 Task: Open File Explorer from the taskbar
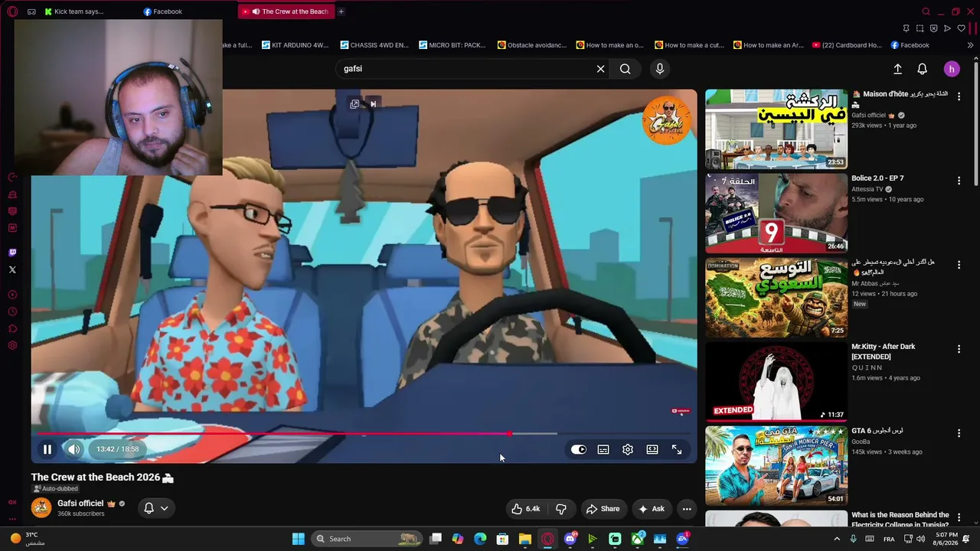pos(525,539)
